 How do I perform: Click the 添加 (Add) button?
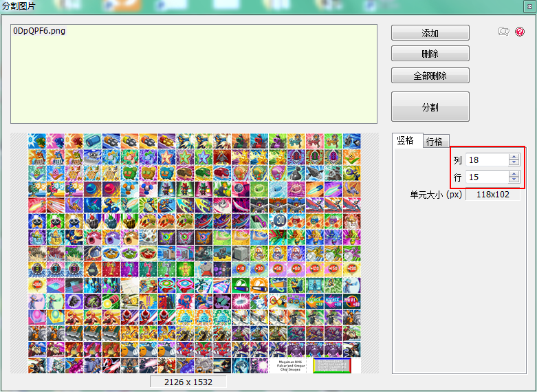click(x=430, y=33)
